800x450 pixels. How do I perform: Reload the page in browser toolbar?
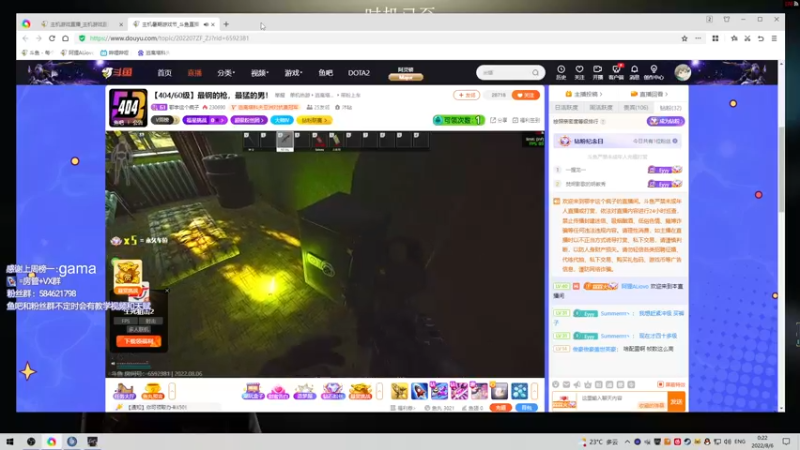point(52,38)
